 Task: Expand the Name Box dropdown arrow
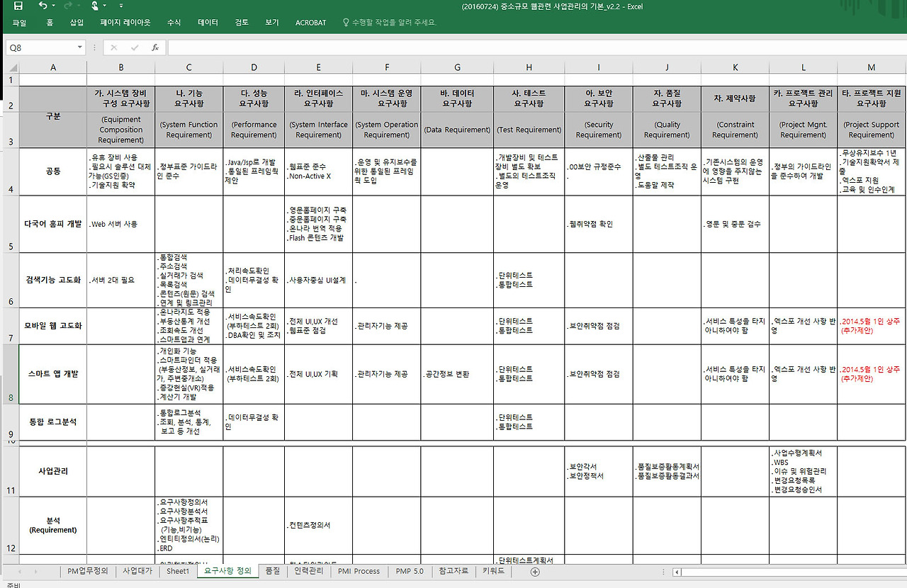pos(80,47)
